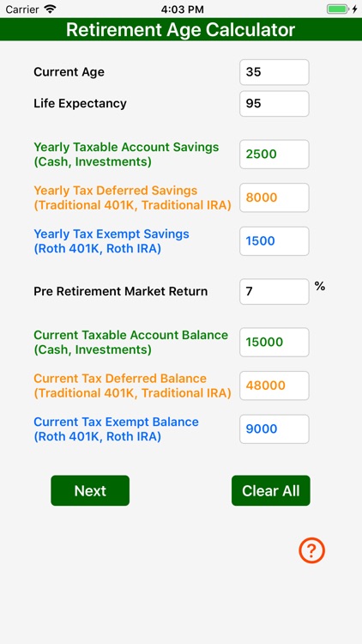The width and height of the screenshot is (362, 644).
Task: Tap the Yearly Tax Deferred Savings label
Action: (132, 197)
